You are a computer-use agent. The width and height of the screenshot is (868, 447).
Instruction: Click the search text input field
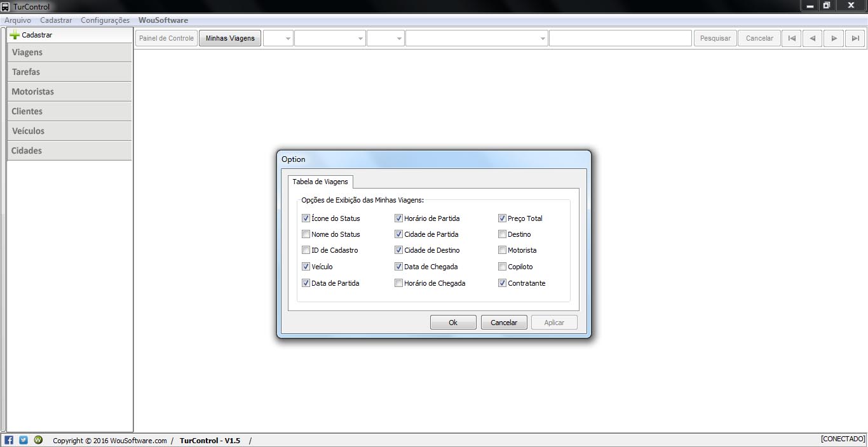(x=620, y=38)
